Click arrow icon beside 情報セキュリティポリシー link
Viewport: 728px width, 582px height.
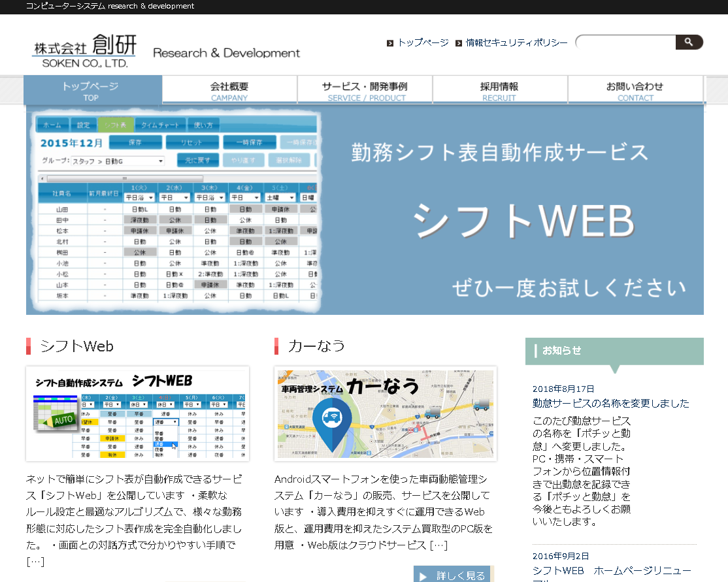459,43
